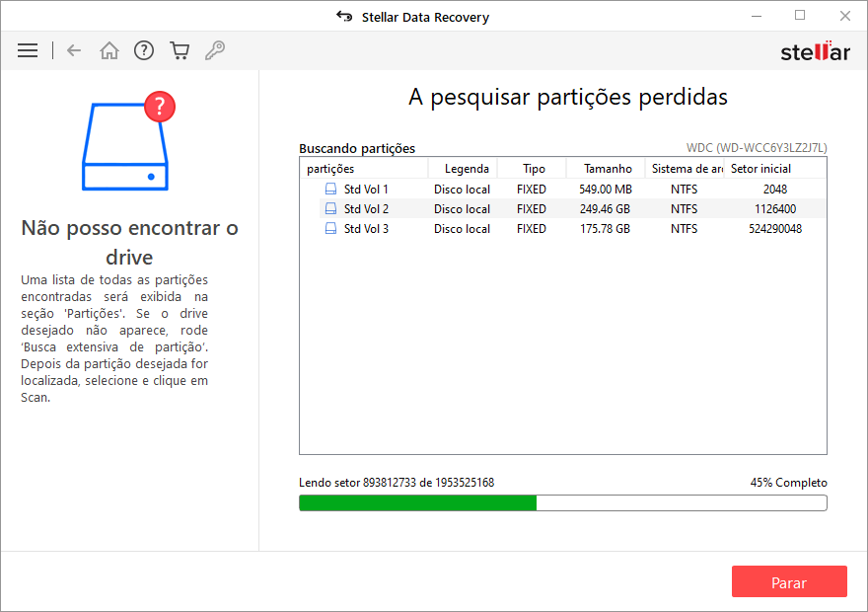Image resolution: width=868 pixels, height=612 pixels.
Task: Click the 249.46 GB size value
Action: tap(605, 209)
